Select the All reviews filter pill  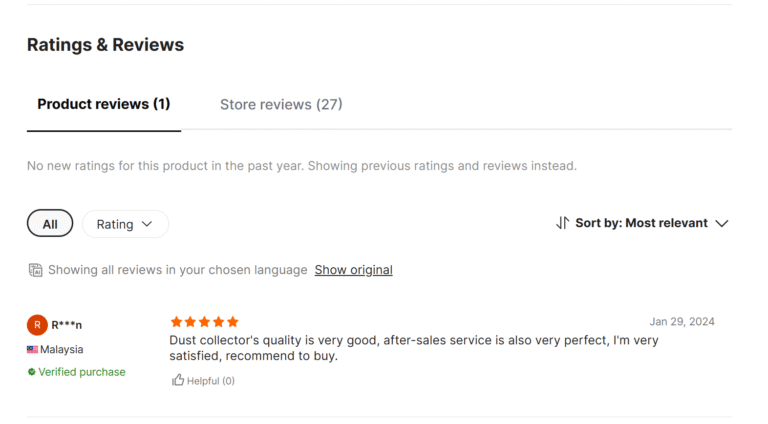50,224
